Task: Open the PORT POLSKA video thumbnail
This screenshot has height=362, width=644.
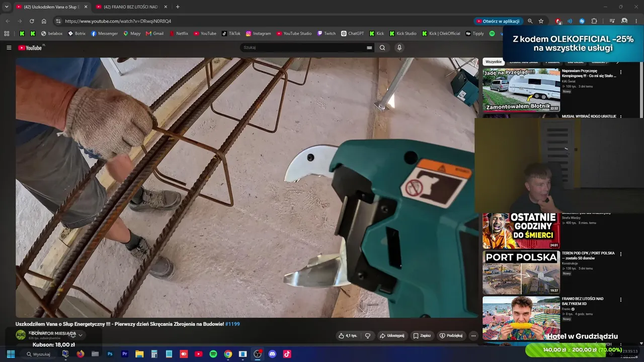Action: pos(521,272)
